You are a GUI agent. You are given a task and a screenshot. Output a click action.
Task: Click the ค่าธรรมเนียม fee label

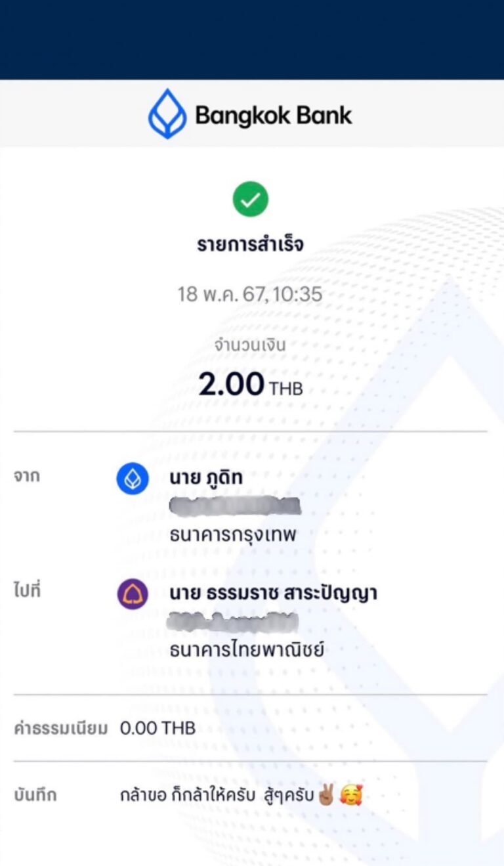pyautogui.click(x=60, y=729)
